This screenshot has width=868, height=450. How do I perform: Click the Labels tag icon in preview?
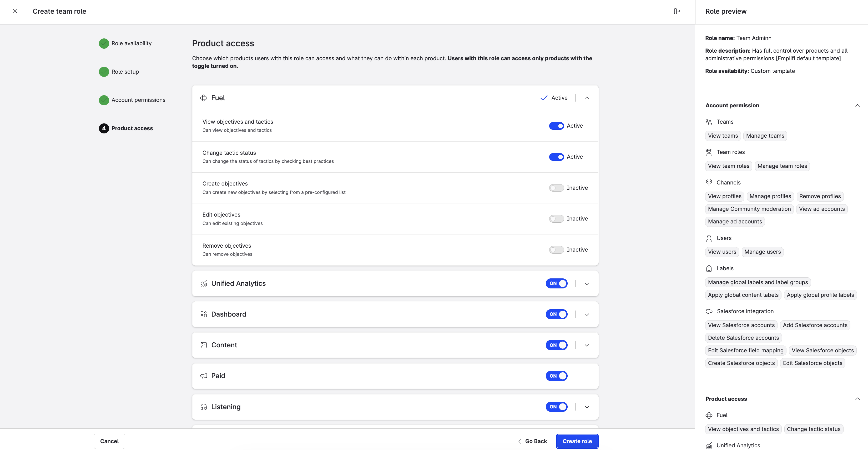(x=709, y=268)
